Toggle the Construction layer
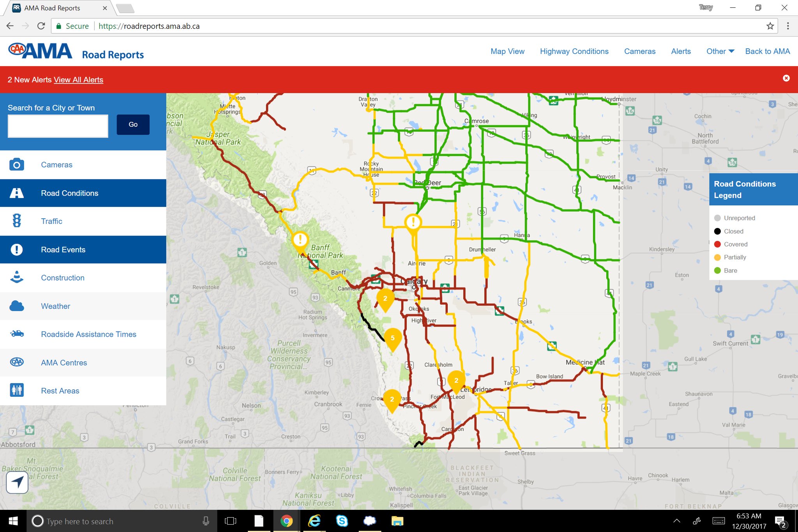798x532 pixels. point(83,277)
